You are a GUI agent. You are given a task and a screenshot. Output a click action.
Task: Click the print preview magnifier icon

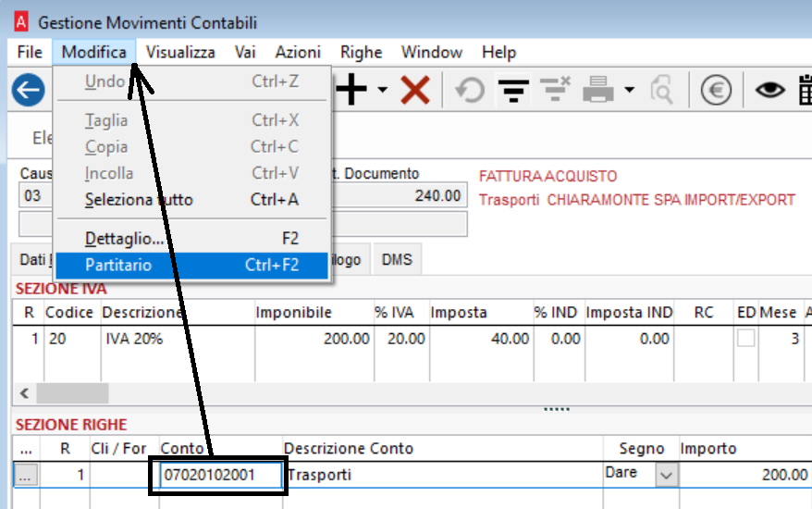[662, 90]
